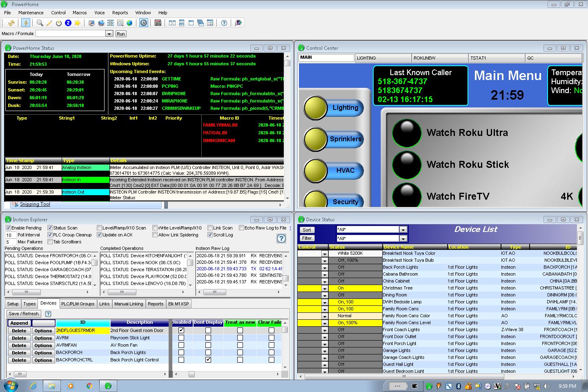The image size is (588, 392).
Task: Open control dropdown for Dining Room row
Action: point(325,295)
